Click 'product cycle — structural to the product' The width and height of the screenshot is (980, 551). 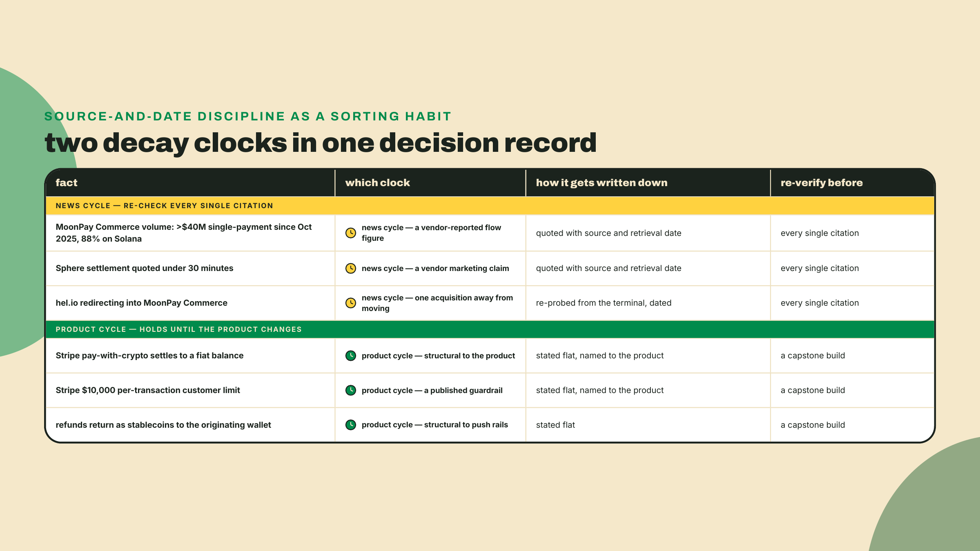click(x=438, y=355)
